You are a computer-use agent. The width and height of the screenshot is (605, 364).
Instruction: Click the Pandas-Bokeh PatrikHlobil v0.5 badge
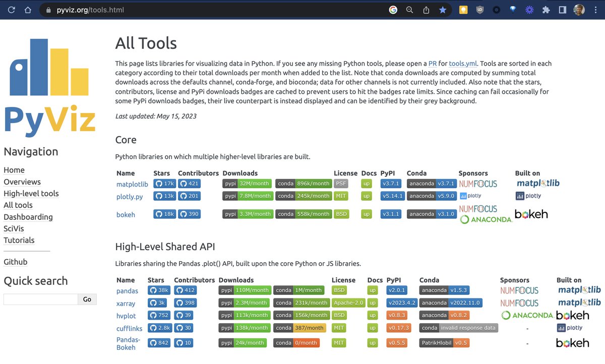coord(445,343)
